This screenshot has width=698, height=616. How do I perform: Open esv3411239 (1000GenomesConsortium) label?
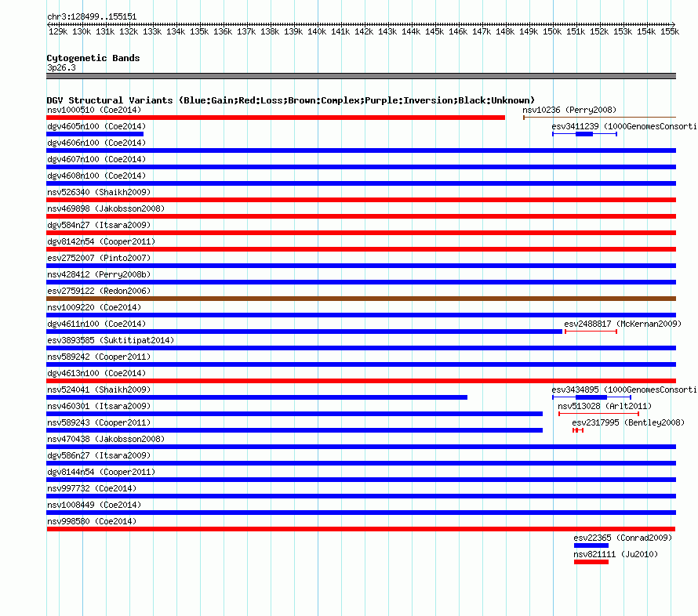point(624,126)
